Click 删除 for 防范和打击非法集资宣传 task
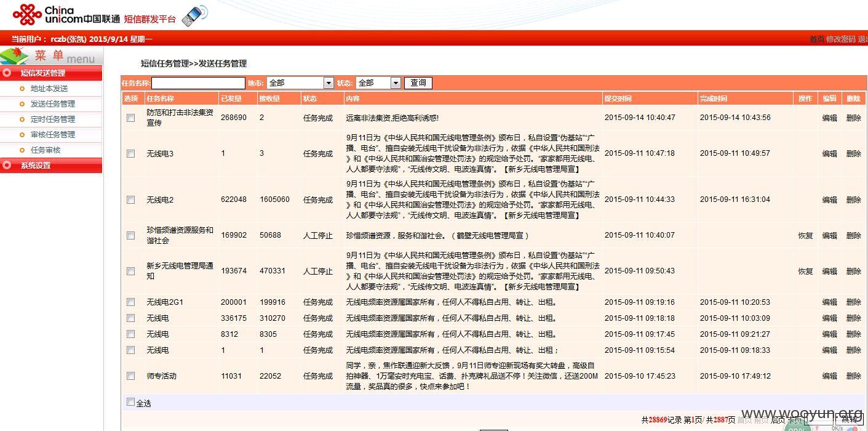Image resolution: width=868 pixels, height=431 pixels. tap(853, 118)
